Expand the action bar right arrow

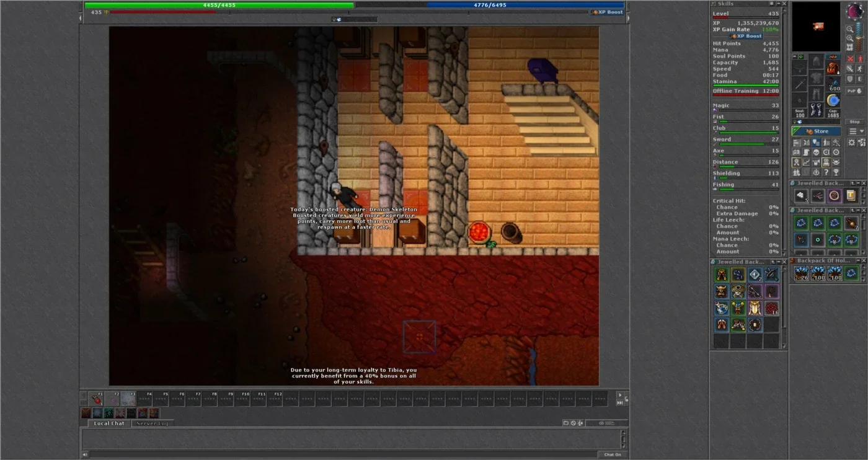619,395
